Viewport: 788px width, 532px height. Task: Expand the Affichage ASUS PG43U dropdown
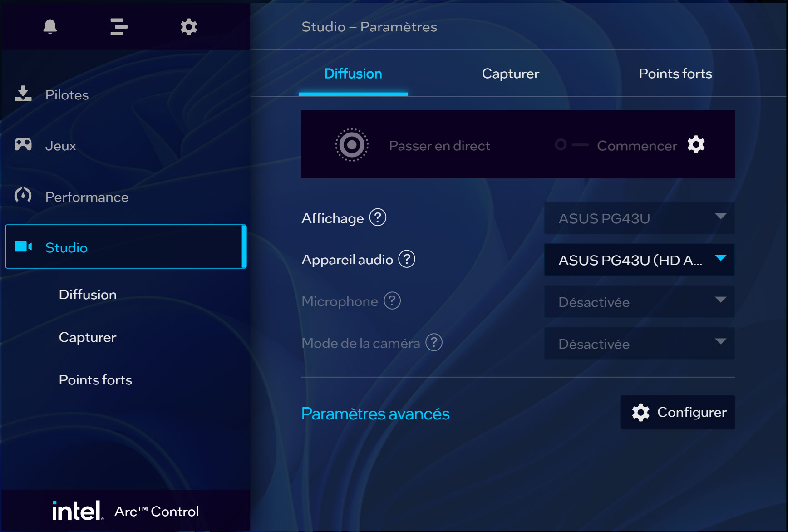click(x=639, y=218)
